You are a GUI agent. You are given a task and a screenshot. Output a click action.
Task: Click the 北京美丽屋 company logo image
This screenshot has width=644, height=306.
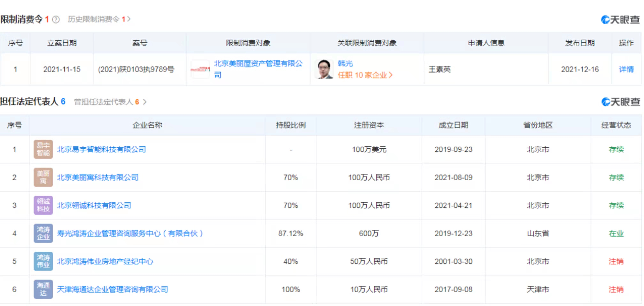tap(200, 69)
